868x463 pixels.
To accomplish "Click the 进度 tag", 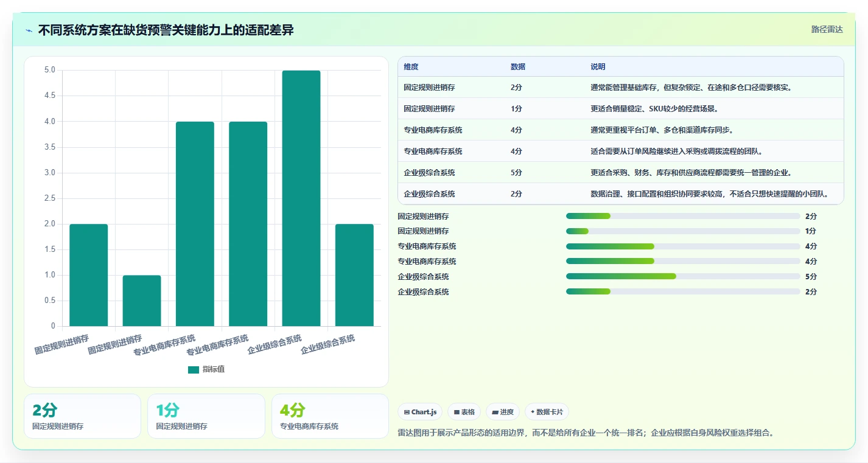I will [503, 412].
